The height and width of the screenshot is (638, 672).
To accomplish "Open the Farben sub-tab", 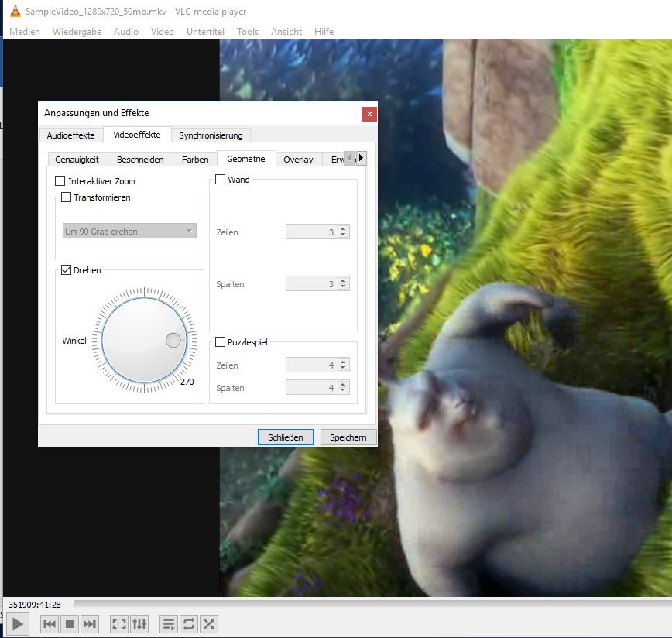I will pyautogui.click(x=195, y=159).
